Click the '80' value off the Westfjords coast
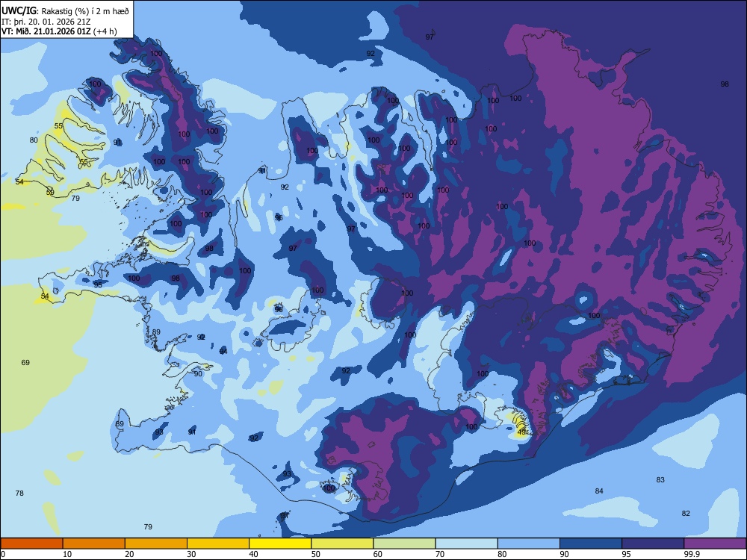The height and width of the screenshot is (560, 747). [34, 140]
